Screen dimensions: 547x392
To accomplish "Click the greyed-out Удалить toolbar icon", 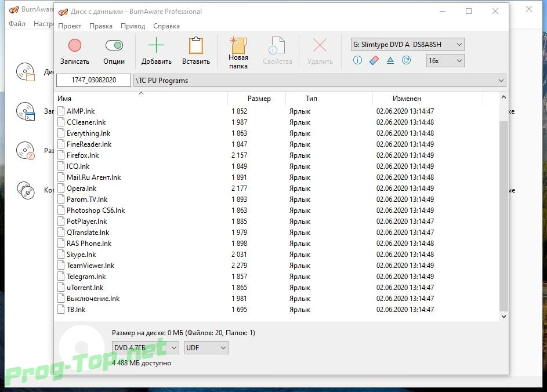I will coord(320,45).
